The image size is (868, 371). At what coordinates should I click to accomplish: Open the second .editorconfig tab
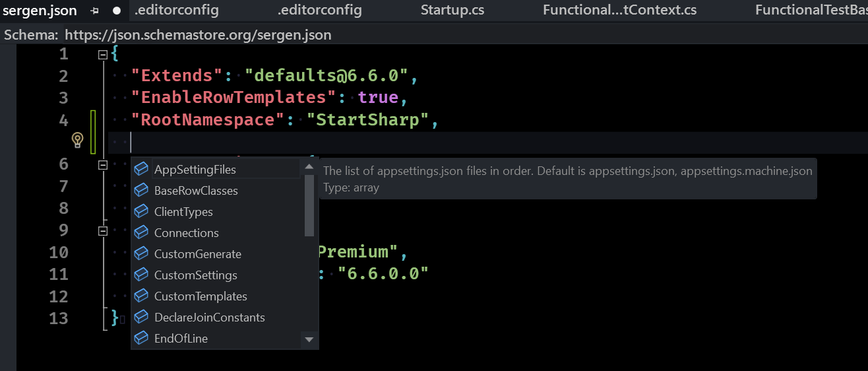tap(319, 10)
